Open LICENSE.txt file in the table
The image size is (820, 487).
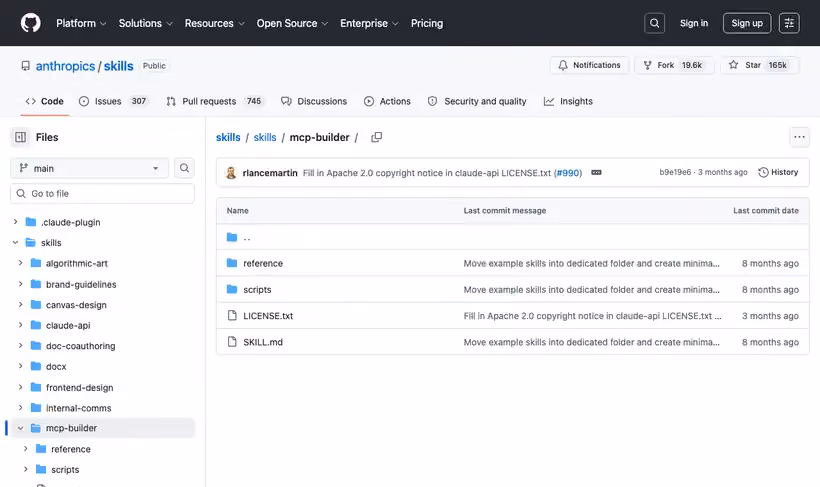[x=268, y=315]
